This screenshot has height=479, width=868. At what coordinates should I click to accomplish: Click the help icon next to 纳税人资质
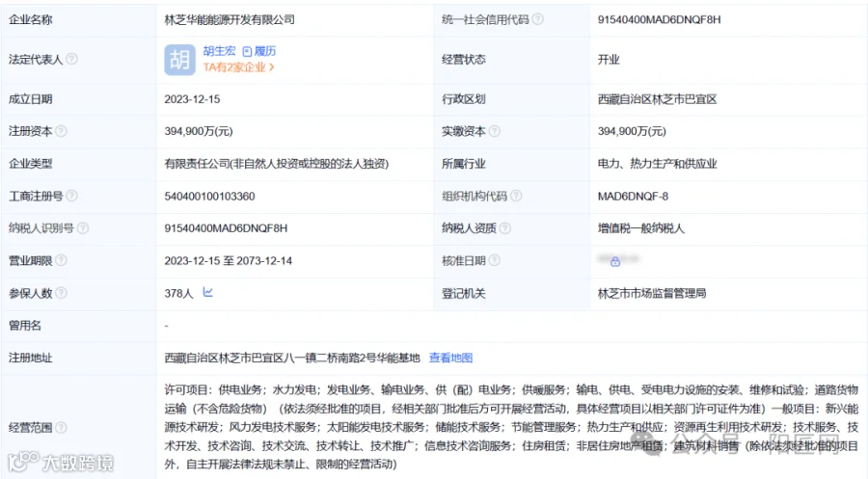(x=504, y=227)
